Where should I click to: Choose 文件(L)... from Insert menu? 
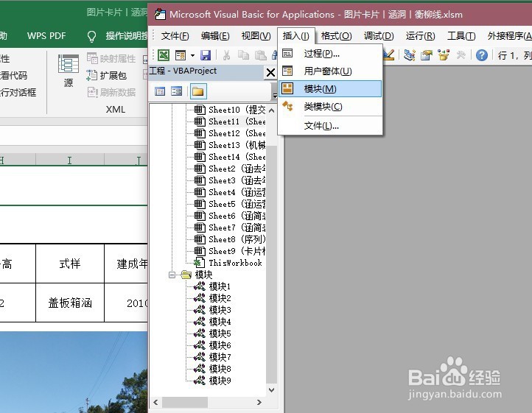330,126
